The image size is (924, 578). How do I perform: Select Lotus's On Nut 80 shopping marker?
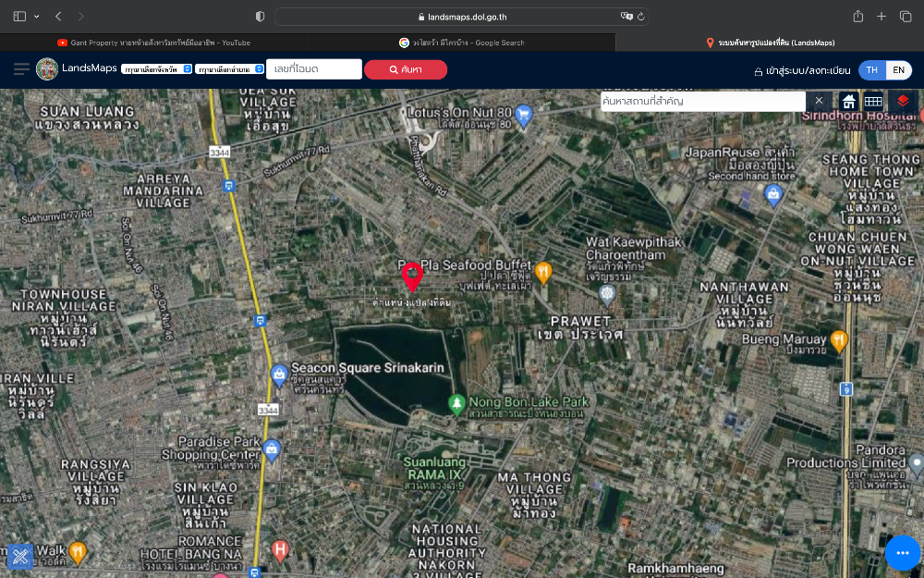coord(523,116)
